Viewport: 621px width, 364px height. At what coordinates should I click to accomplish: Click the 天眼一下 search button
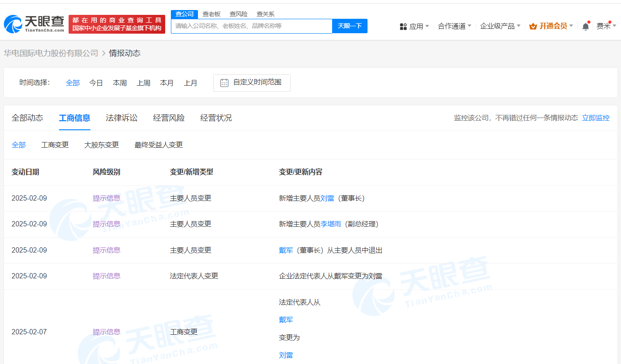(x=350, y=26)
